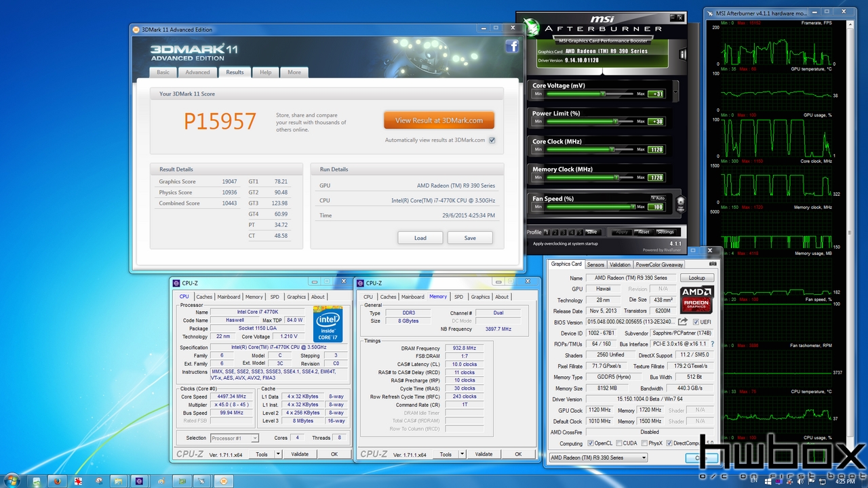Click the Save profile button in Afterburner
The width and height of the screenshot is (868, 488).
[591, 232]
